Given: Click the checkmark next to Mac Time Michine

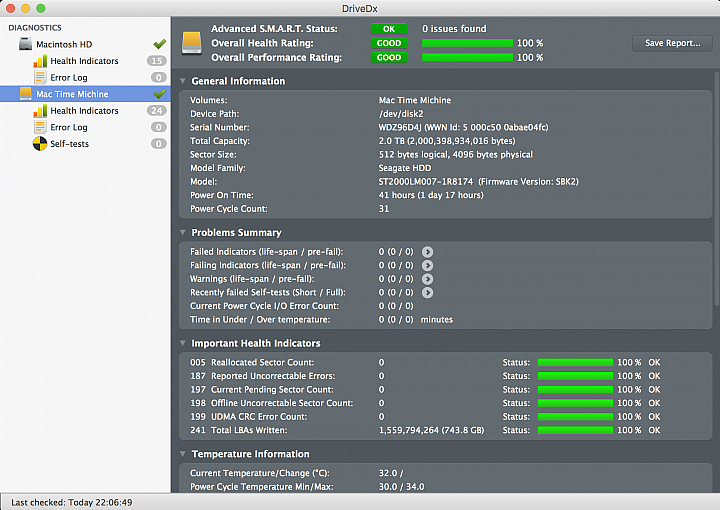Looking at the screenshot, I should pos(159,93).
